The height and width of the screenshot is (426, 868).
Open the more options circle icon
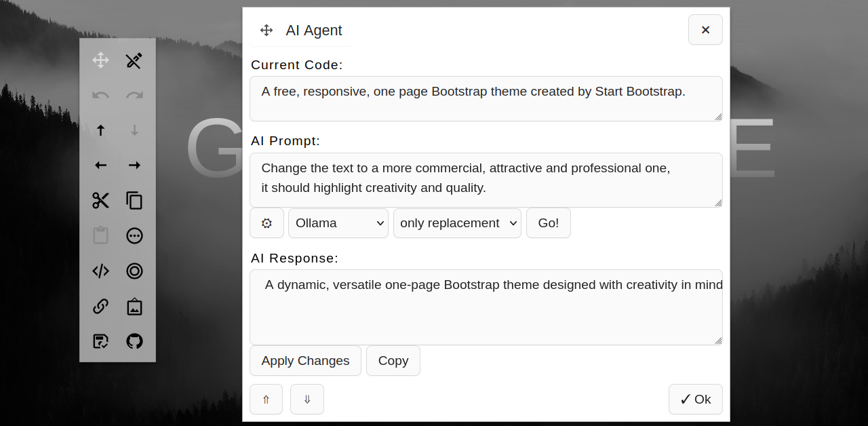[x=134, y=235]
